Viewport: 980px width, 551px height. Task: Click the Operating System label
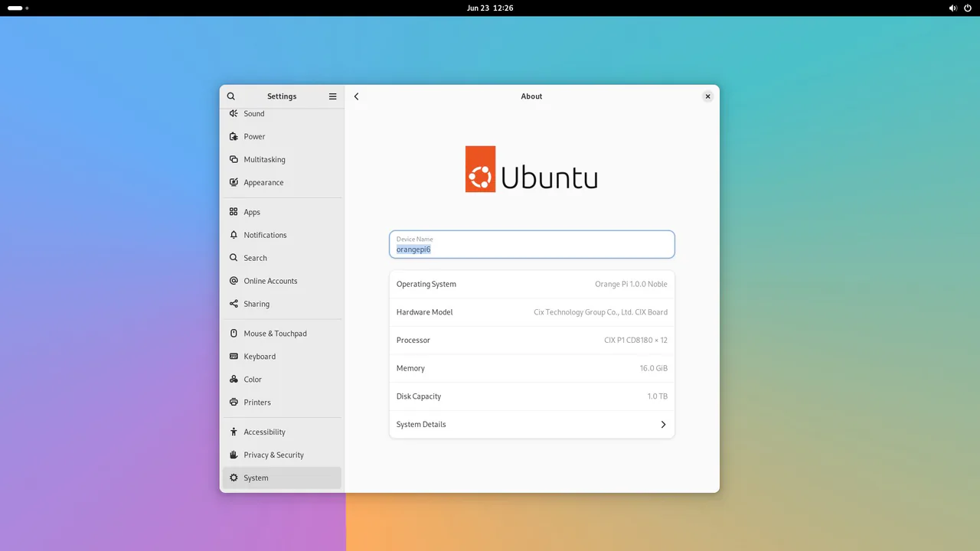tap(426, 284)
